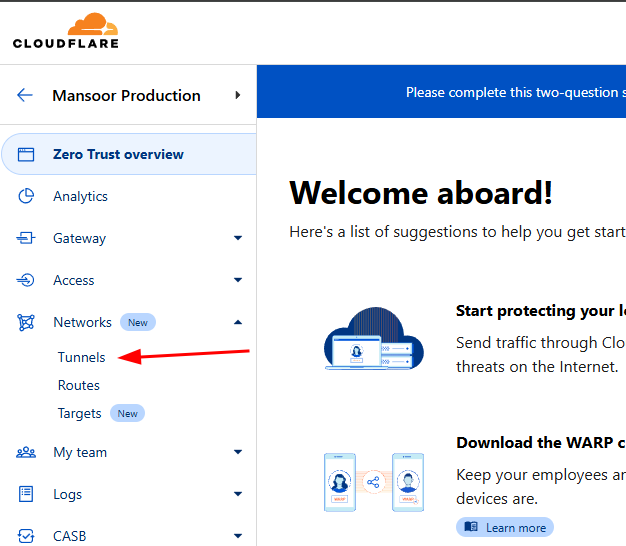Click the Gateway icon in sidebar
This screenshot has height=546, width=626.
tap(26, 239)
